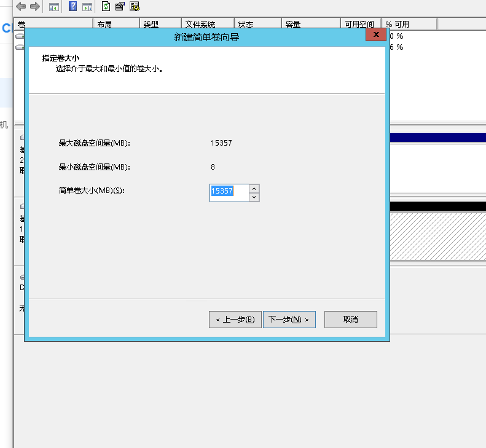This screenshot has height=448, width=486.
Task: Click the 容量 column header
Action: [310, 25]
